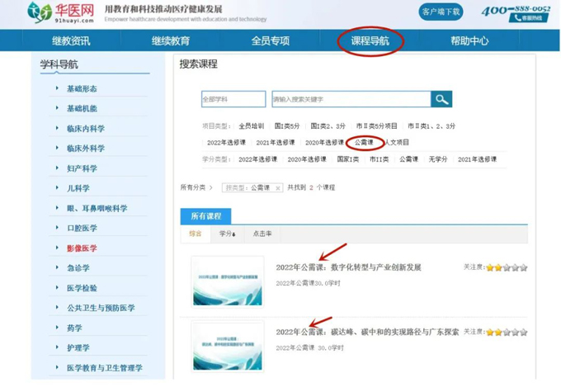
Task: Open the 儿科学 subject
Action: tap(78, 188)
